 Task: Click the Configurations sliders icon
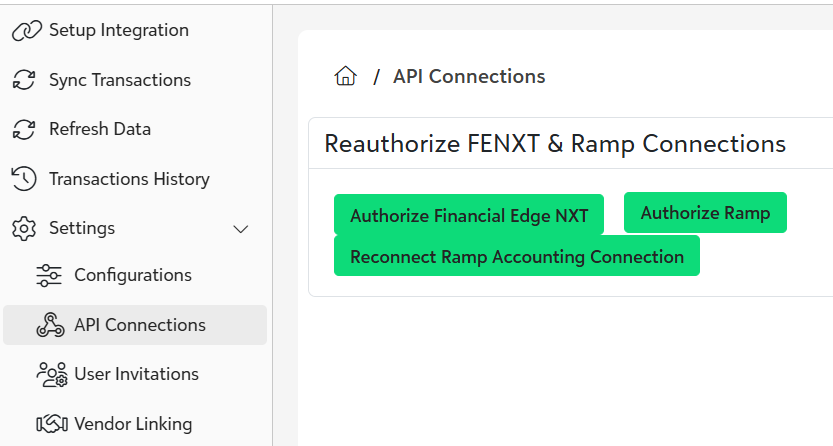coord(49,275)
